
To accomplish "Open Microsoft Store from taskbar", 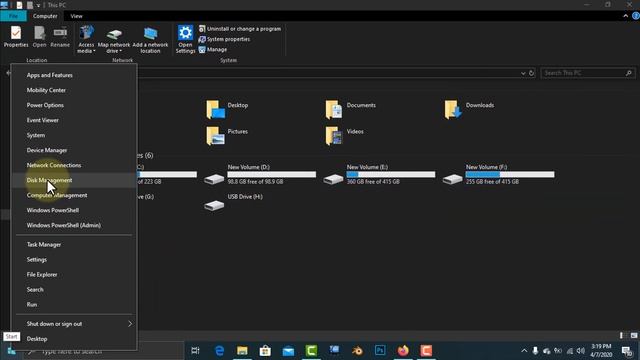I will (x=265, y=351).
